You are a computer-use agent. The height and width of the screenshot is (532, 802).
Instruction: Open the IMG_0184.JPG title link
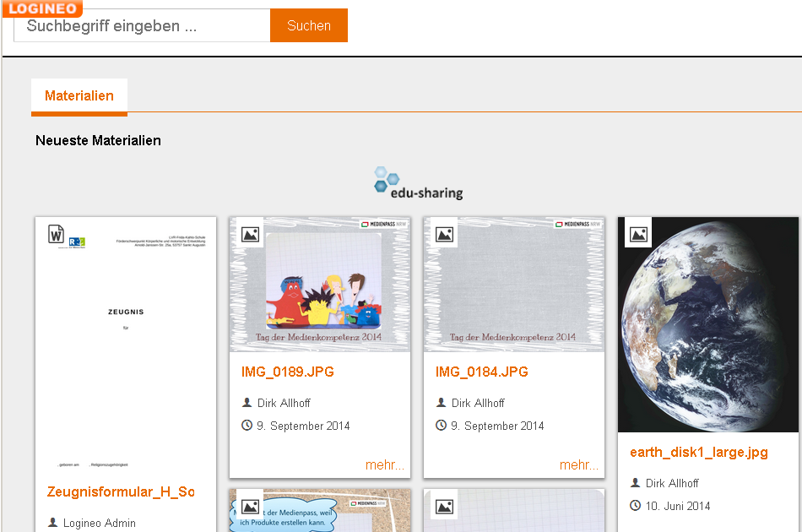click(x=482, y=372)
